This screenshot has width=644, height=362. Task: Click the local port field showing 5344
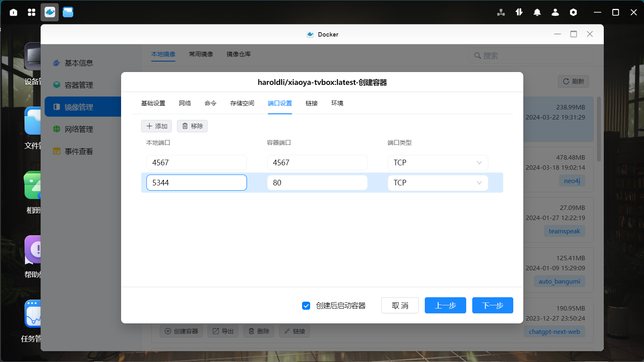click(196, 183)
